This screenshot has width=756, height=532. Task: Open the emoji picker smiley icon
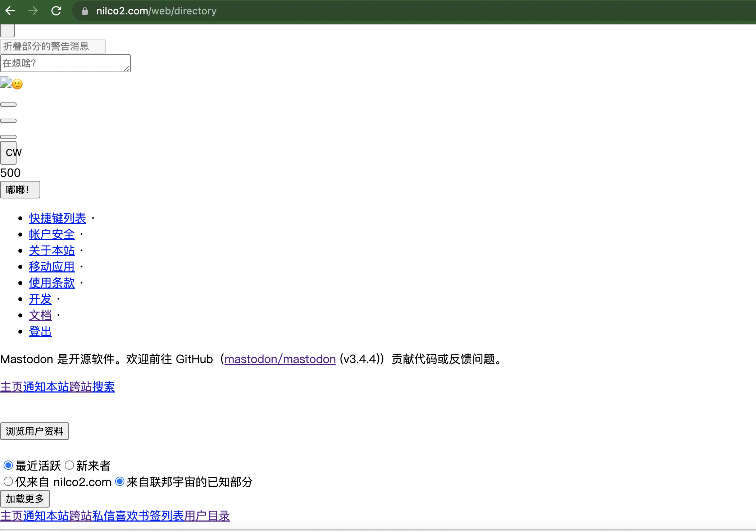[17, 84]
